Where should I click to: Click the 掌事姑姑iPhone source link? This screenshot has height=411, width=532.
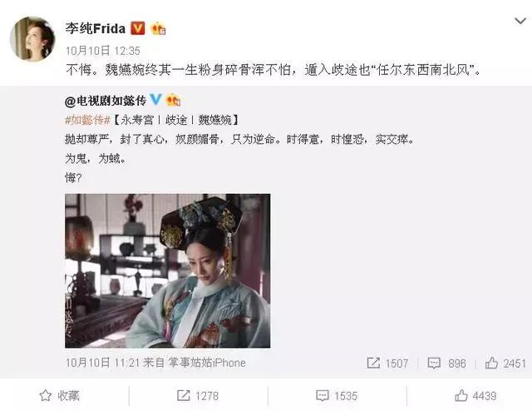[x=207, y=363]
